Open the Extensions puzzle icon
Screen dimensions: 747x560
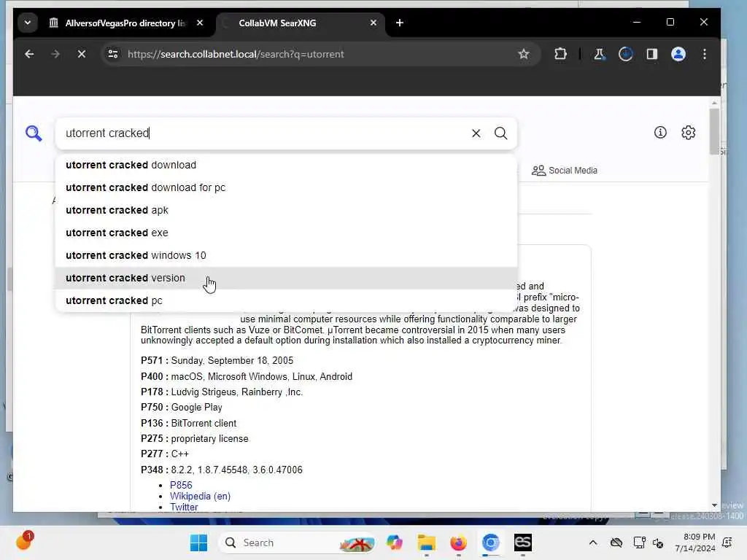pyautogui.click(x=561, y=54)
